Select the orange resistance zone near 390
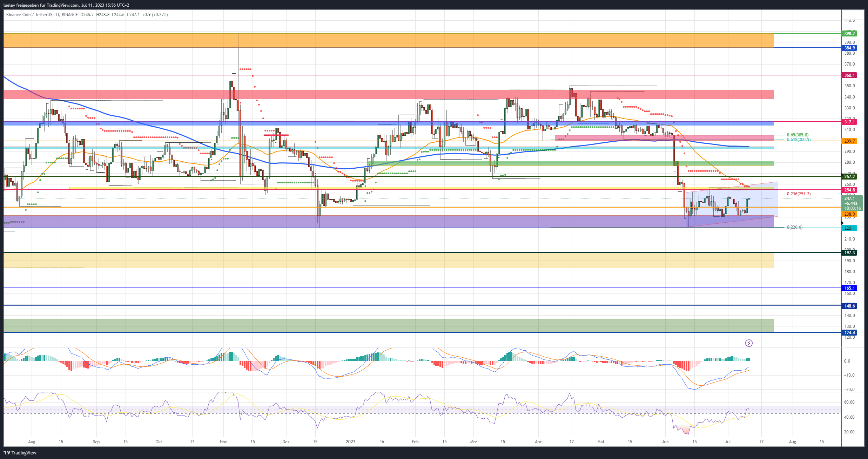Screen dimensions: 868x459 (389, 41)
